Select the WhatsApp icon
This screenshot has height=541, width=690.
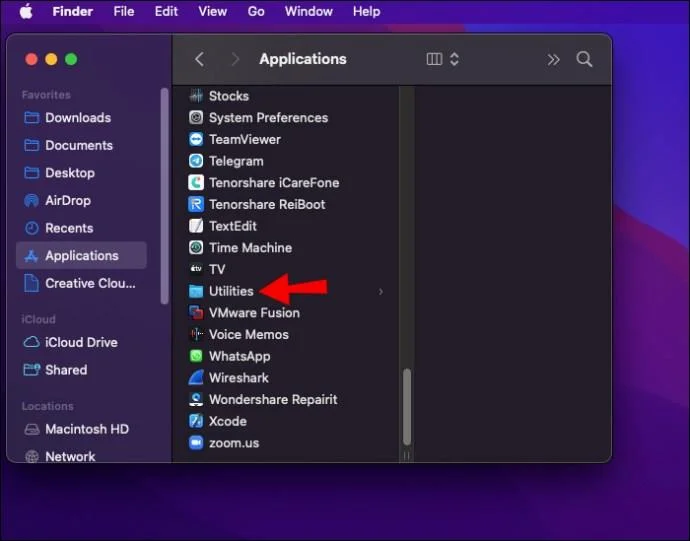196,356
